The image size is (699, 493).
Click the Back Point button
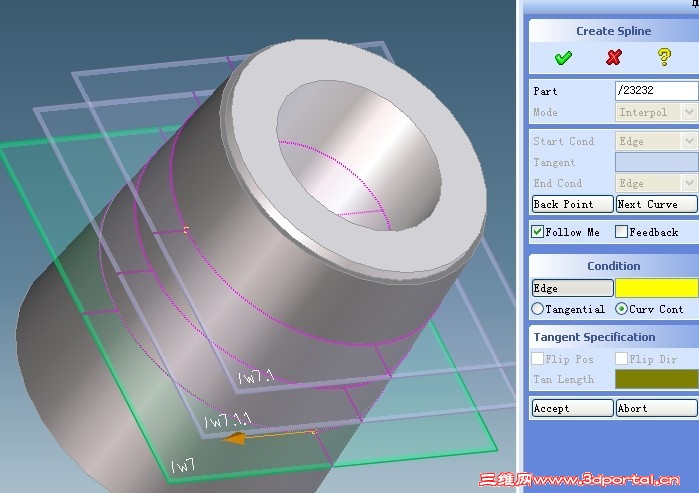(x=572, y=204)
